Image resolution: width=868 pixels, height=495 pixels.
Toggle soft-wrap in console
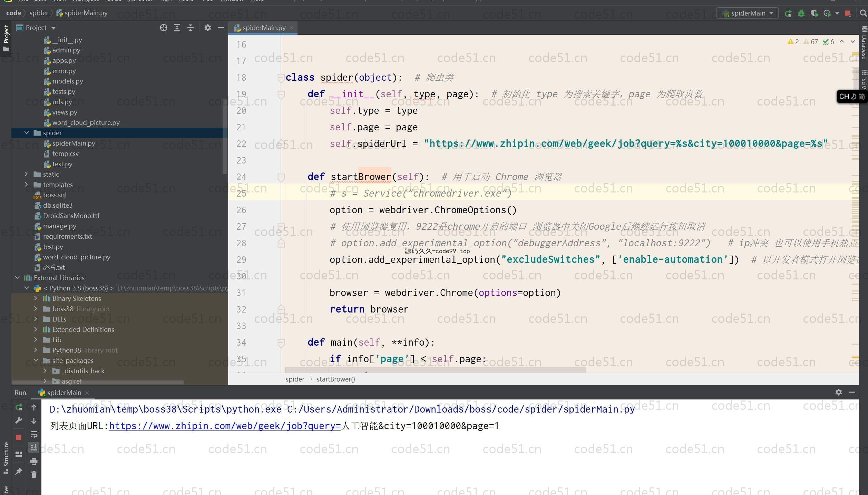click(x=34, y=434)
